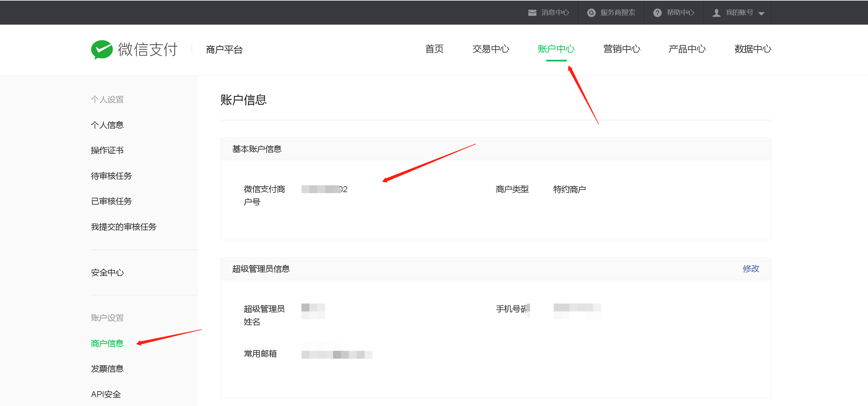This screenshot has height=406, width=868.
Task: Click the 手机号码 label
Action: (x=512, y=309)
